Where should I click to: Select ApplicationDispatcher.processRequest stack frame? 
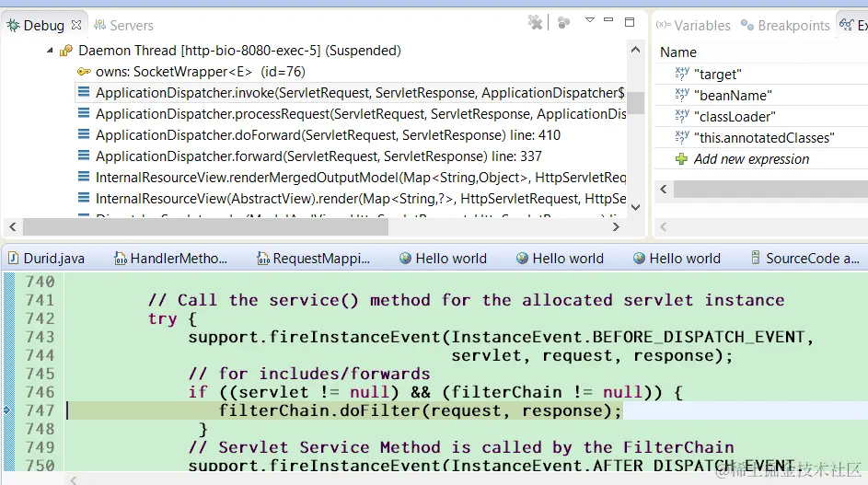[361, 113]
